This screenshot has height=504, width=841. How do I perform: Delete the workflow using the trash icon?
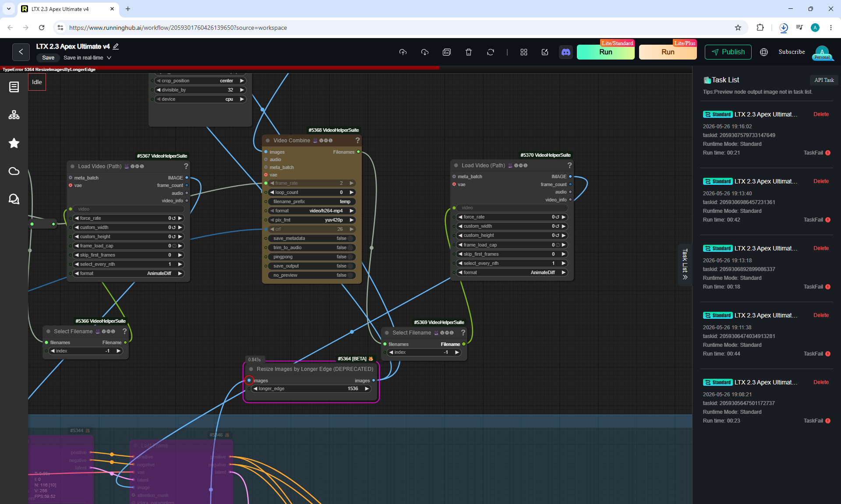click(469, 52)
